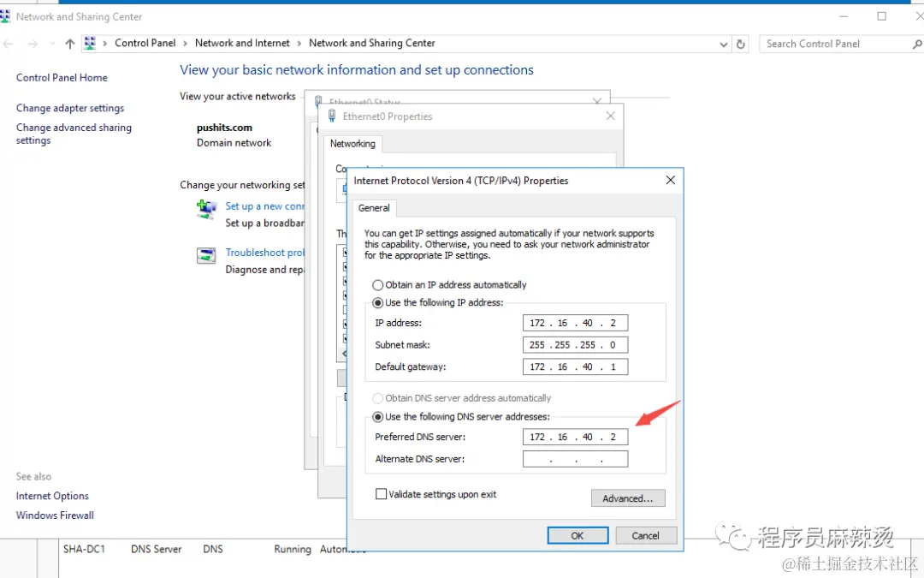Select Use the following DNS server addresses

(x=461, y=417)
